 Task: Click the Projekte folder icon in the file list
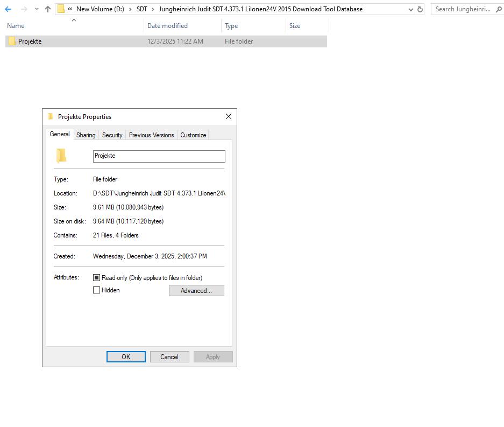pyautogui.click(x=12, y=41)
